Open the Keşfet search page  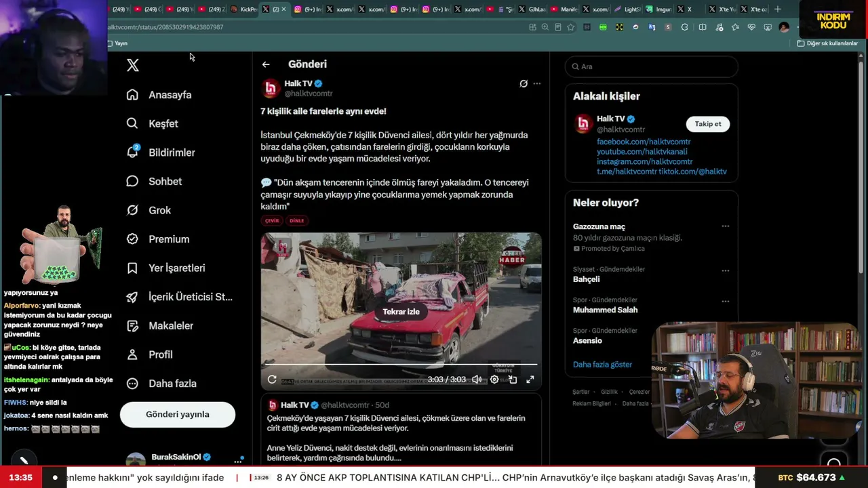(153, 123)
